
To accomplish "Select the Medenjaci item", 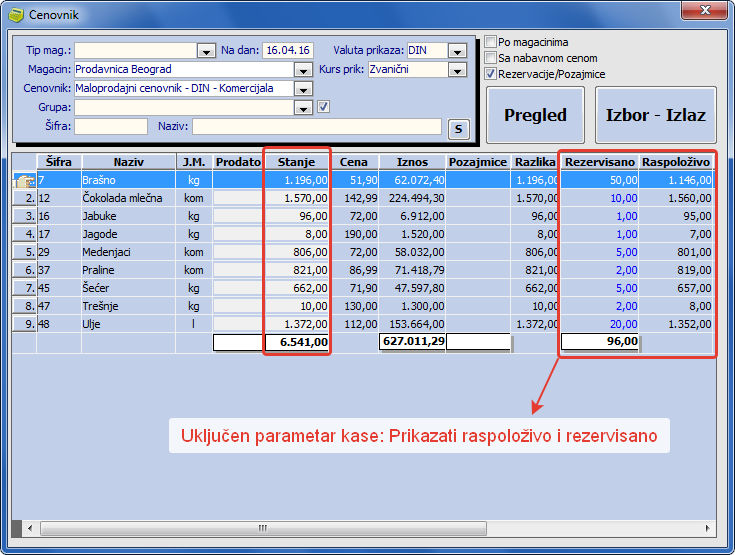I will [x=106, y=252].
